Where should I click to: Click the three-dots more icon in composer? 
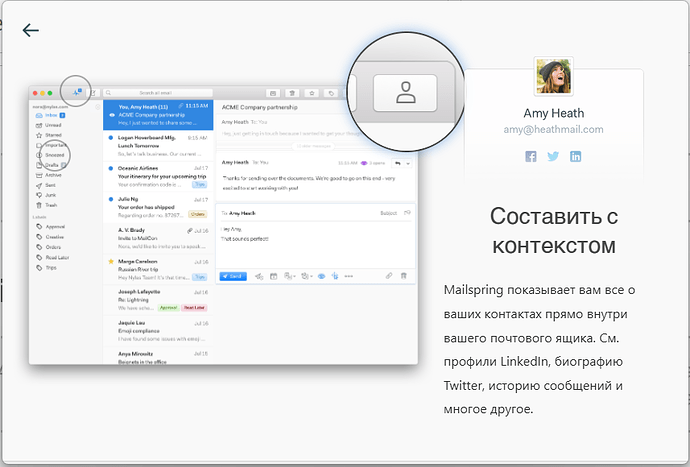click(349, 276)
